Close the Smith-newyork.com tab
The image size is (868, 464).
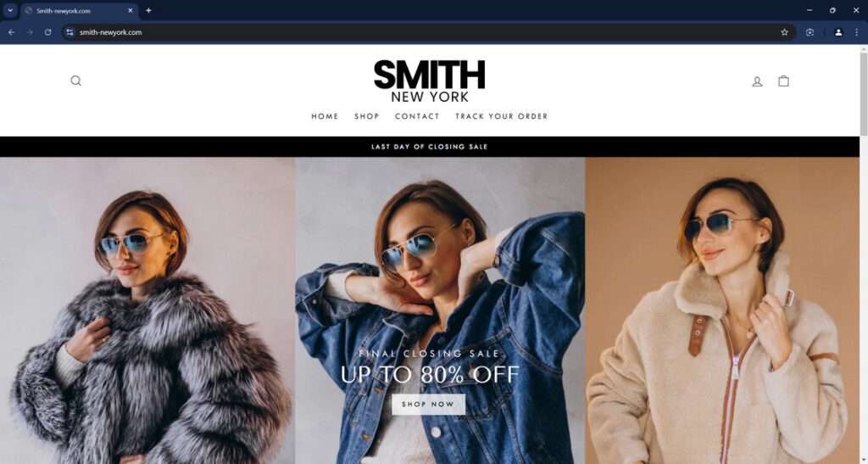coord(130,10)
